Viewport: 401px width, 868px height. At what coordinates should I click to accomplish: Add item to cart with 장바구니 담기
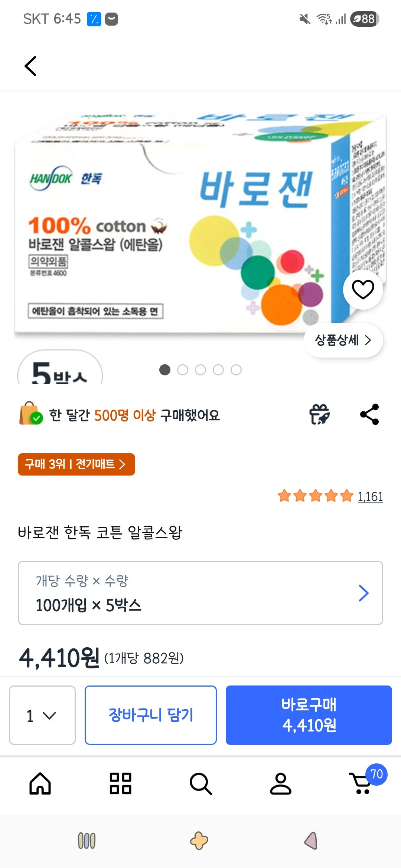point(150,715)
